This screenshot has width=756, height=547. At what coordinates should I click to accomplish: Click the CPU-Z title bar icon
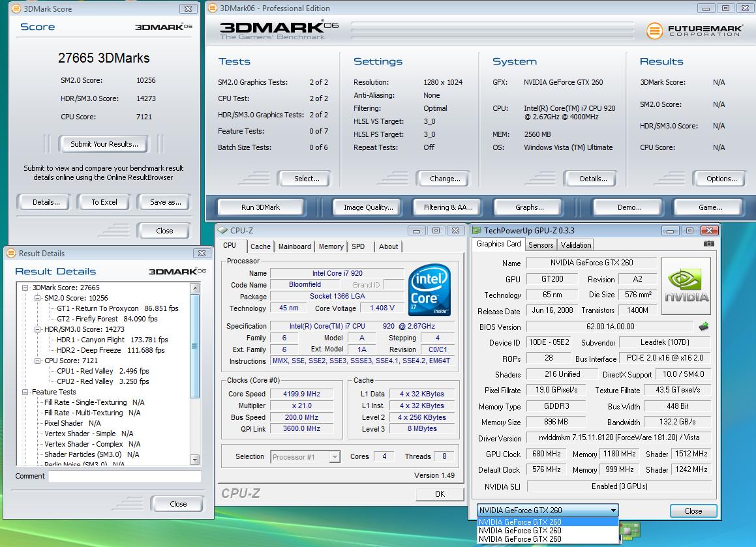pos(222,230)
